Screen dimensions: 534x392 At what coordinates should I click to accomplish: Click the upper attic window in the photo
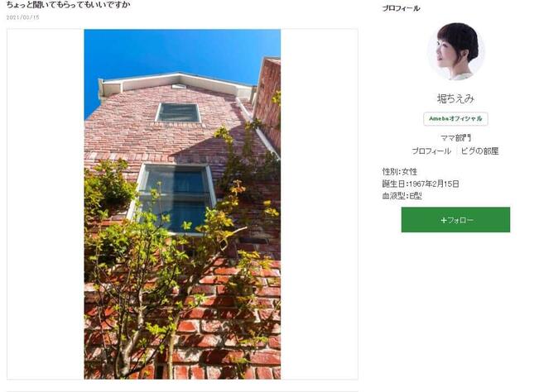click(x=178, y=112)
